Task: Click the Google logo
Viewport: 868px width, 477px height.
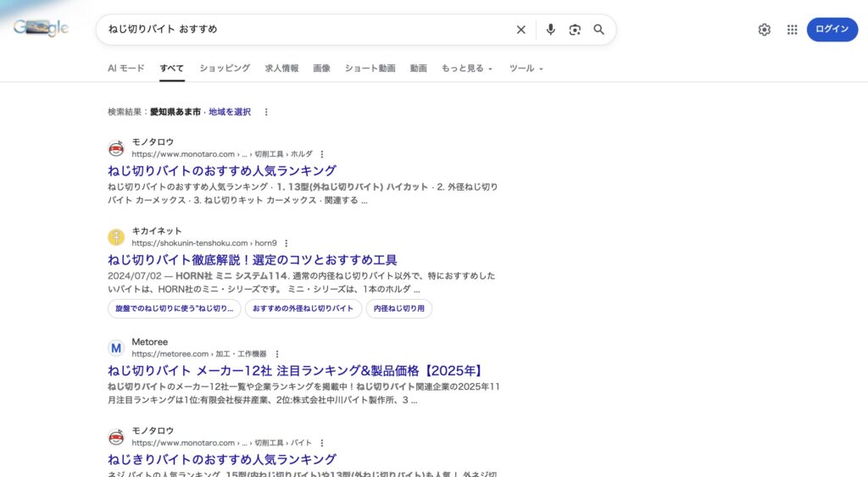Action: click(x=41, y=29)
